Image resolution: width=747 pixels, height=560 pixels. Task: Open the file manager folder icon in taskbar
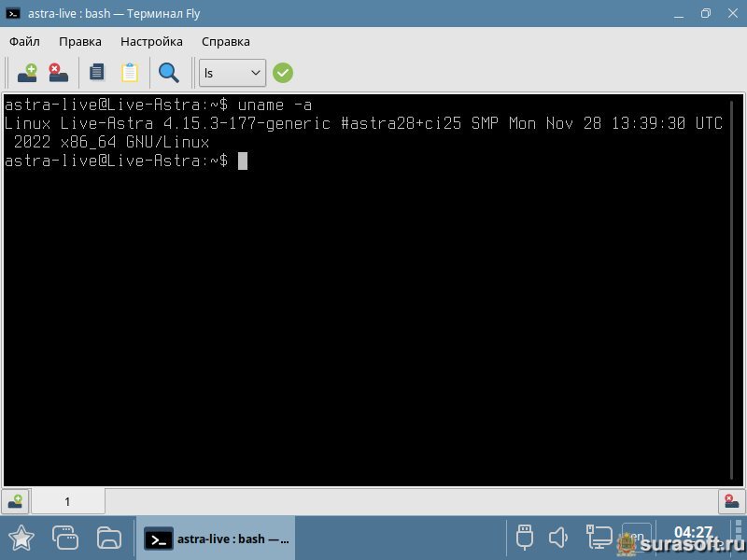coord(109,539)
